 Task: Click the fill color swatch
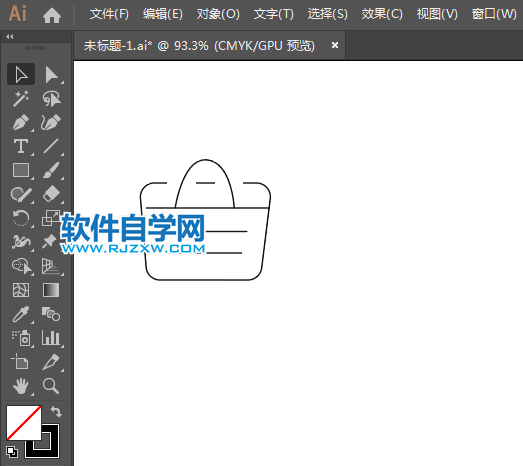[x=24, y=423]
